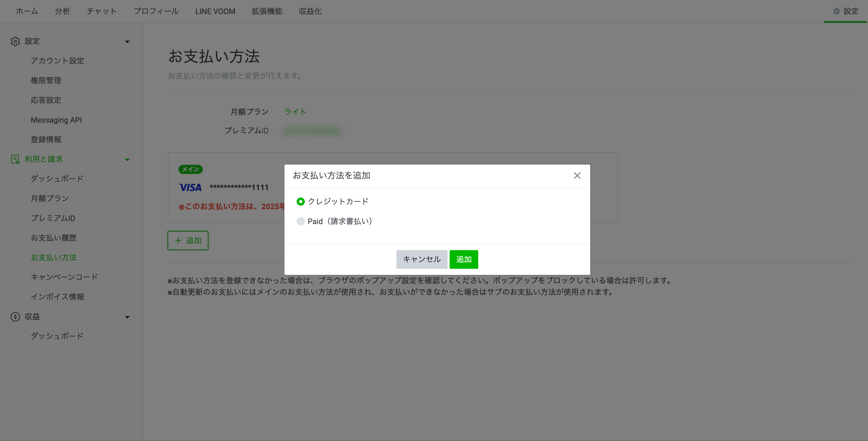Close the payment method dialog with X
Screen dimensions: 868x441
point(577,175)
